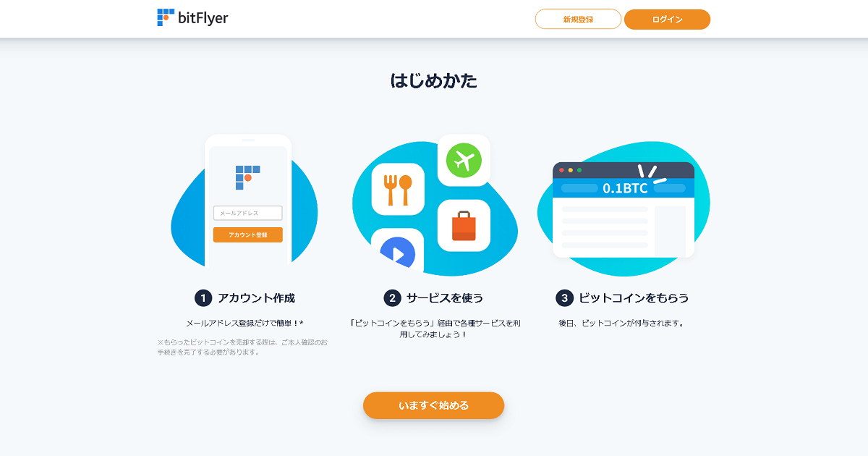Click the step 3 number badge
The width and height of the screenshot is (868, 456).
[x=564, y=298]
